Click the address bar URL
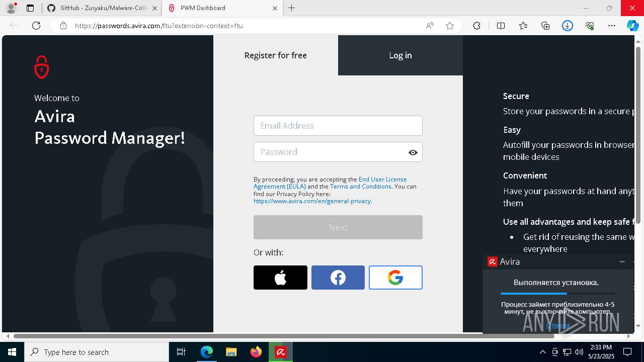 159,26
